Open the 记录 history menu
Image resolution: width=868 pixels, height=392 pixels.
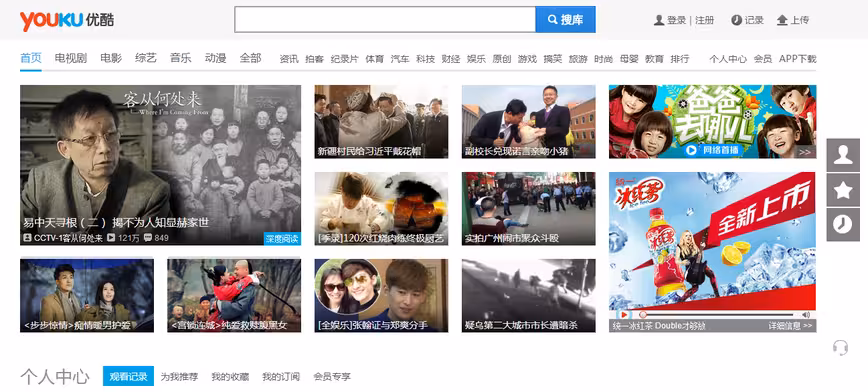click(747, 20)
